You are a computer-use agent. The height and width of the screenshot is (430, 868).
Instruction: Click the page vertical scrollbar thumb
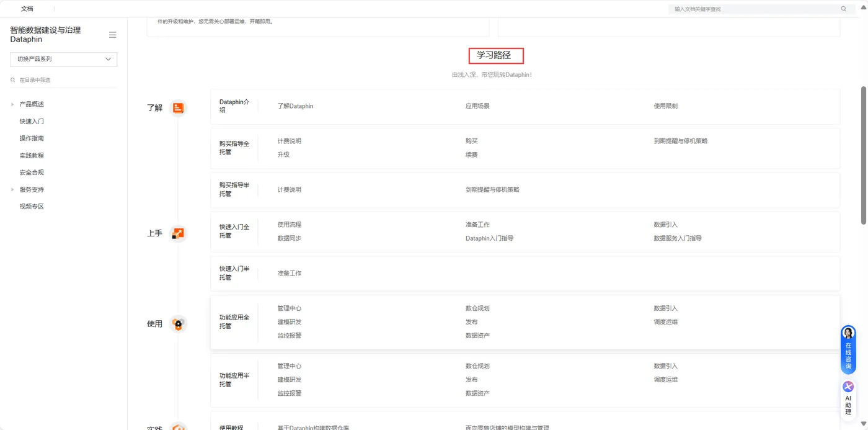[x=864, y=155]
